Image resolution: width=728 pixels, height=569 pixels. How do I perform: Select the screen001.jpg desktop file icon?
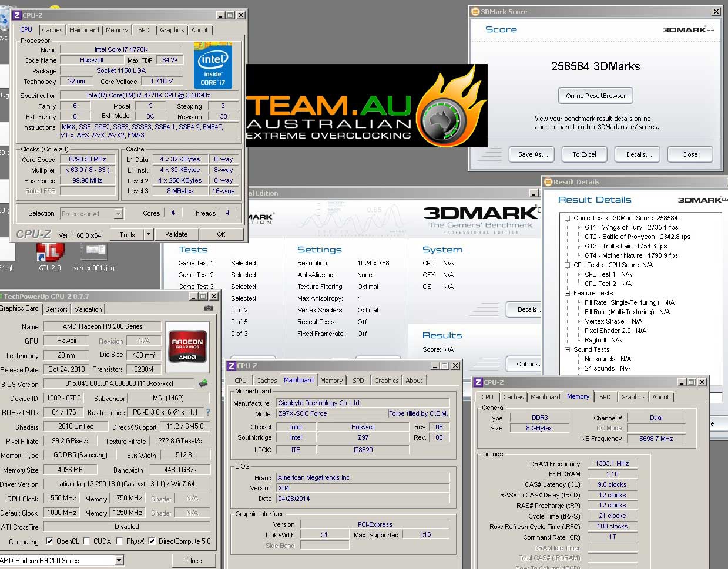(94, 256)
